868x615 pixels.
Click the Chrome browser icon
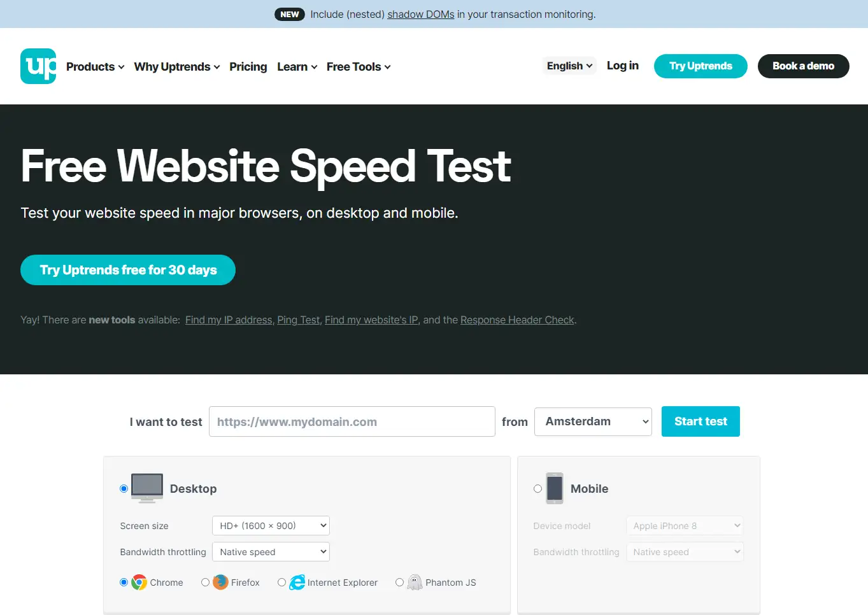point(139,583)
